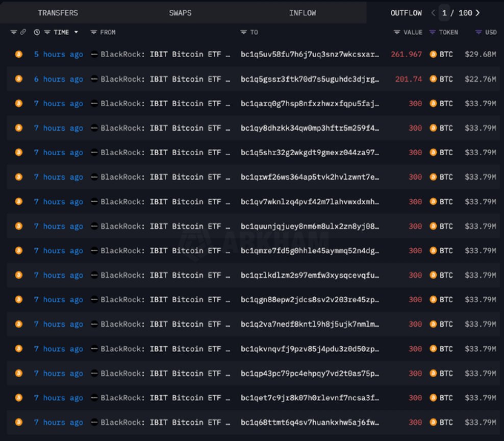Open address bc1qp43pc79pc4ehpqy7vd2t0as75p
This screenshot has width=504, height=441.
tap(310, 373)
